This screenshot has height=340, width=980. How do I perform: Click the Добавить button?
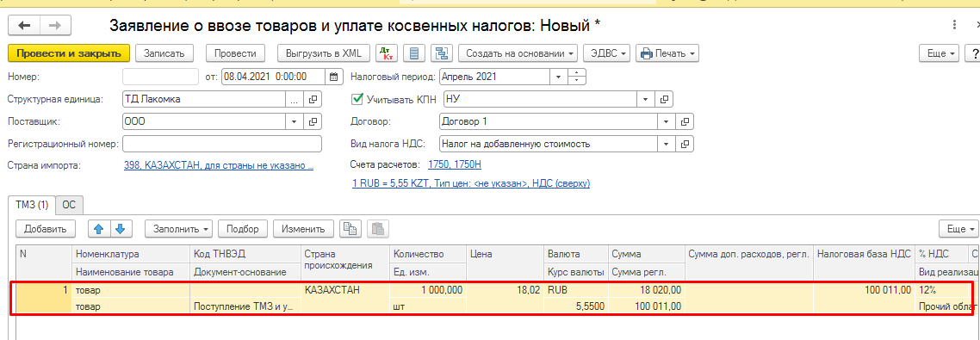(x=45, y=229)
